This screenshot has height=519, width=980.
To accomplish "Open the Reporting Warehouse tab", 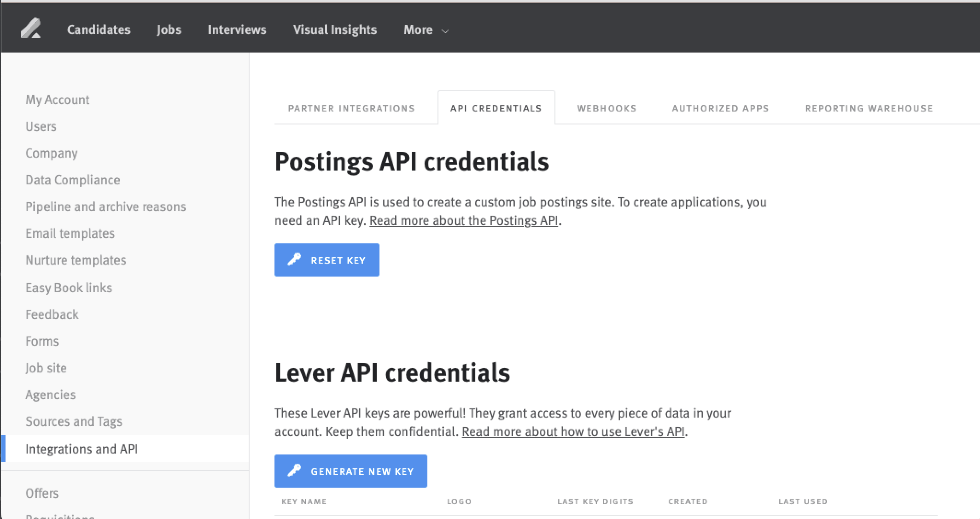I will pos(869,108).
